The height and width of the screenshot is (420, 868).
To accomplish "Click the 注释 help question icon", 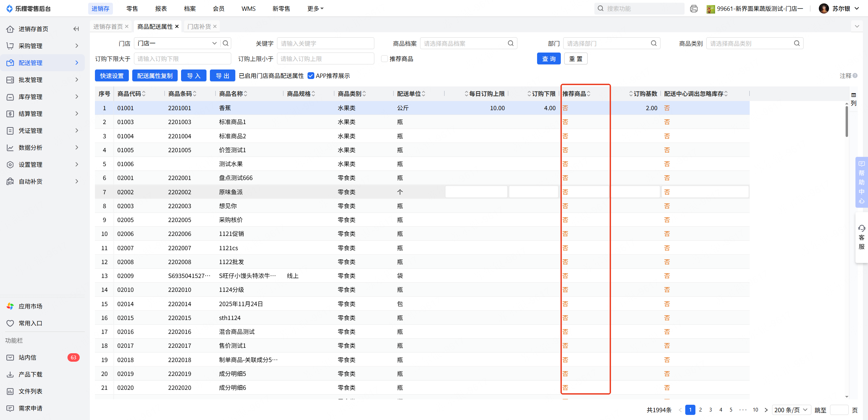I will click(x=855, y=76).
